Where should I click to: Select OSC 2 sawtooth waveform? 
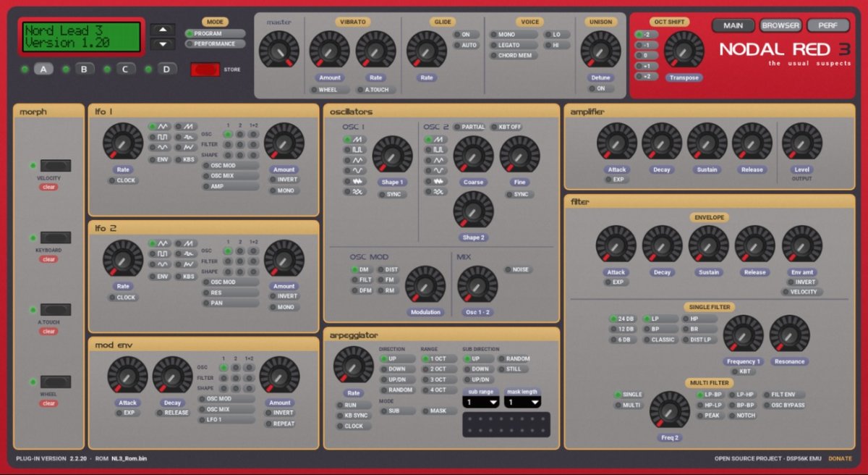(436, 140)
